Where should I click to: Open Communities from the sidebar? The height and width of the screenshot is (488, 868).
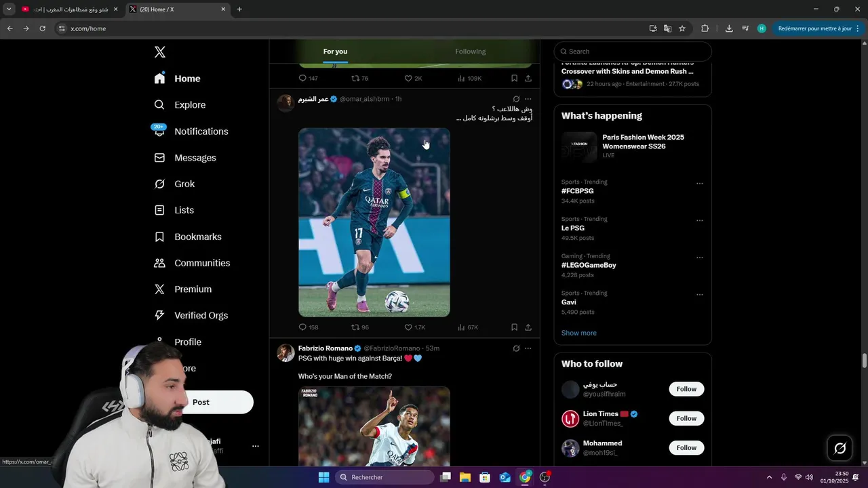pos(192,263)
